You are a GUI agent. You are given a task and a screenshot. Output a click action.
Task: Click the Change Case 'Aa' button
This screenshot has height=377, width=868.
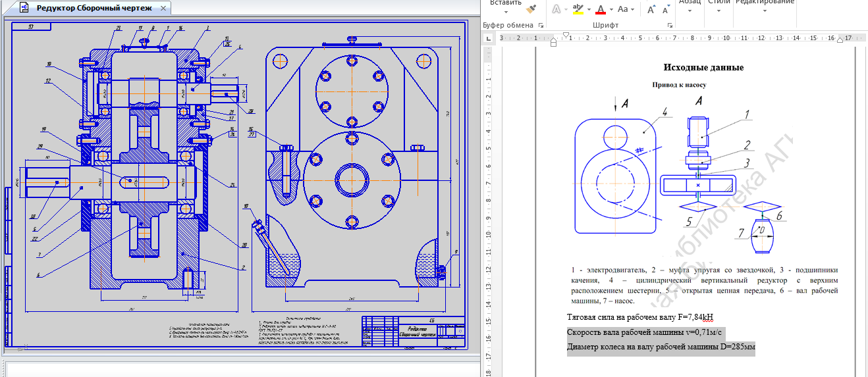point(624,9)
